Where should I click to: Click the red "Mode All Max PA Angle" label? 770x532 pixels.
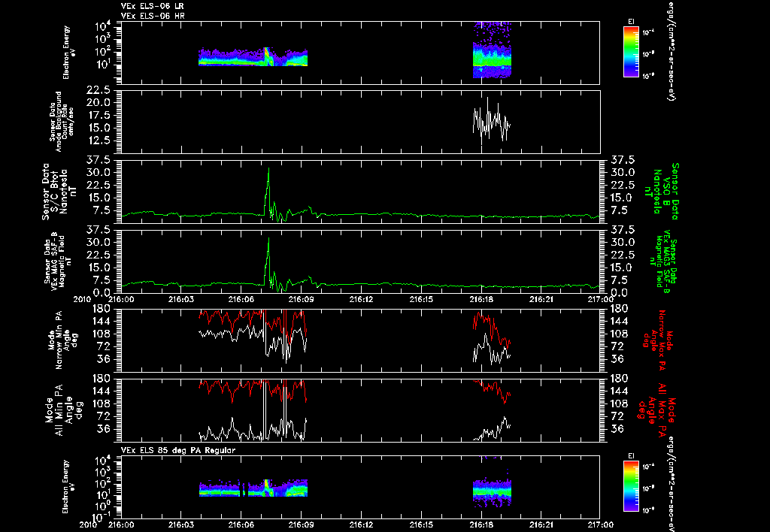pos(658,410)
